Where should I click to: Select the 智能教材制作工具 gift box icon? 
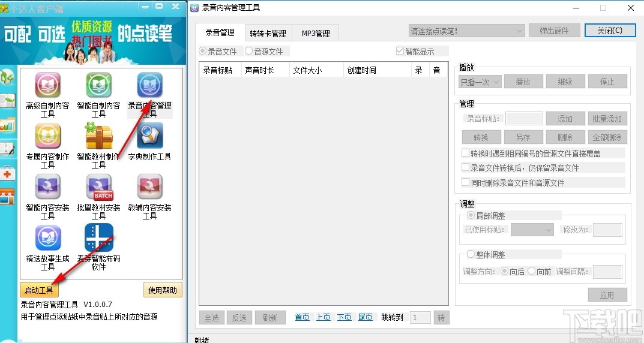click(98, 136)
